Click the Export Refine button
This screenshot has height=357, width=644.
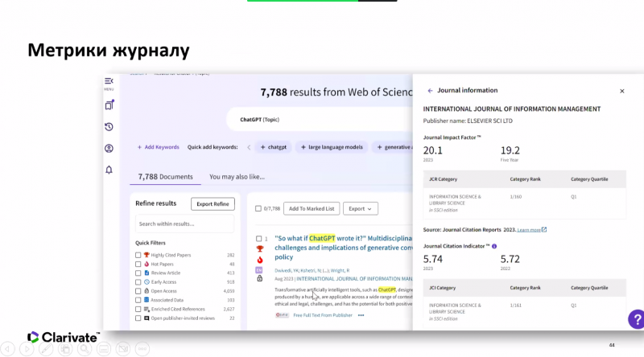tap(213, 204)
